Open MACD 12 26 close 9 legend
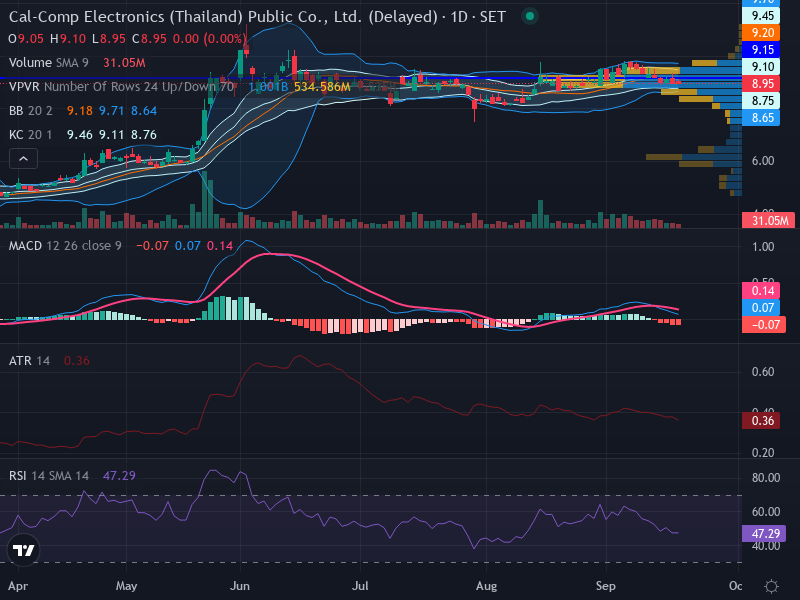 coord(65,246)
